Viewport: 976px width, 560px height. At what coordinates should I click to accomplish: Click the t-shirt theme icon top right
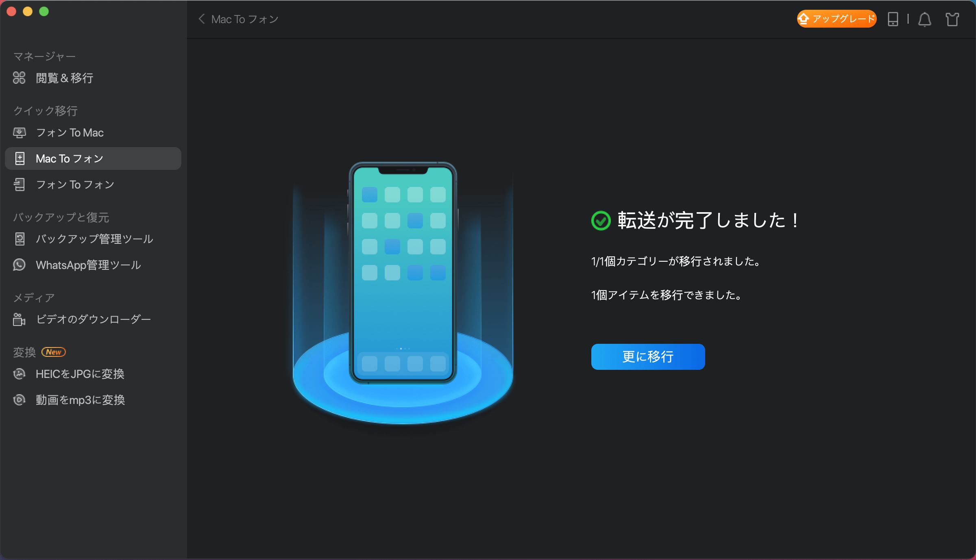pos(952,19)
